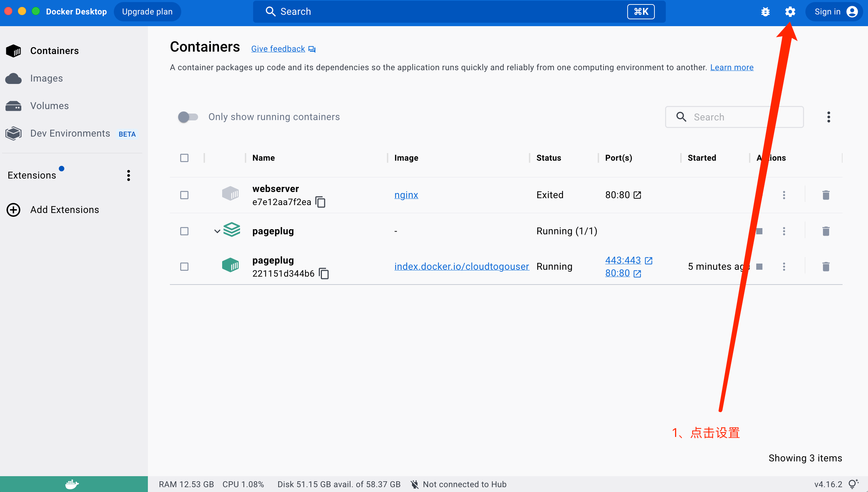Delete the pageplug stack with trash icon
This screenshot has width=868, height=492.
tap(826, 231)
